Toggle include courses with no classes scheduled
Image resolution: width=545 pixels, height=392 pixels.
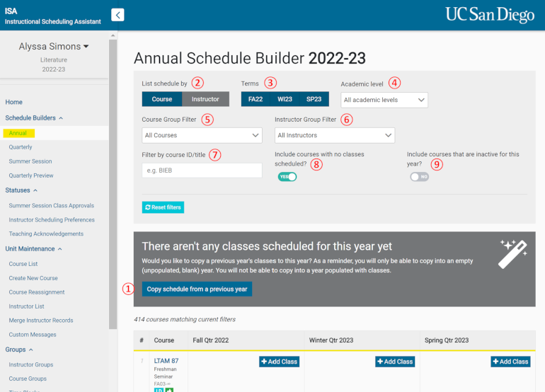(x=287, y=176)
